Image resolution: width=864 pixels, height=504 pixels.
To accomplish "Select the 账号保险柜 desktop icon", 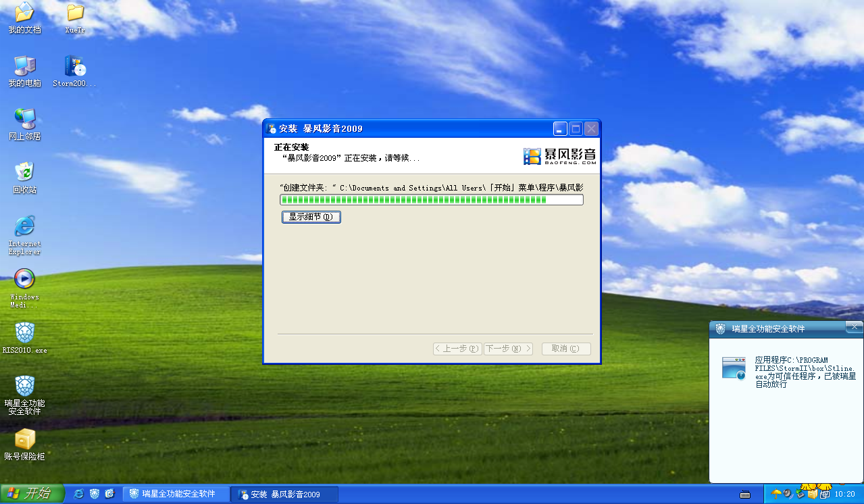I will [x=24, y=445].
